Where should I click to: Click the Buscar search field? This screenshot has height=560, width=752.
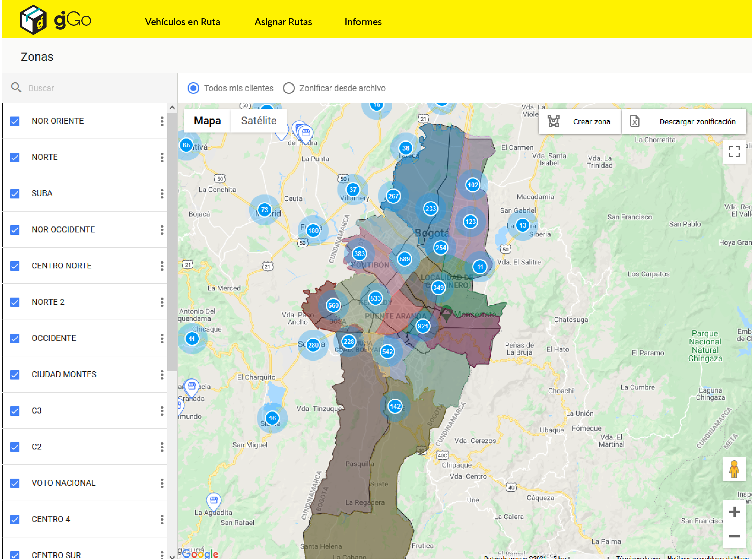pos(95,88)
